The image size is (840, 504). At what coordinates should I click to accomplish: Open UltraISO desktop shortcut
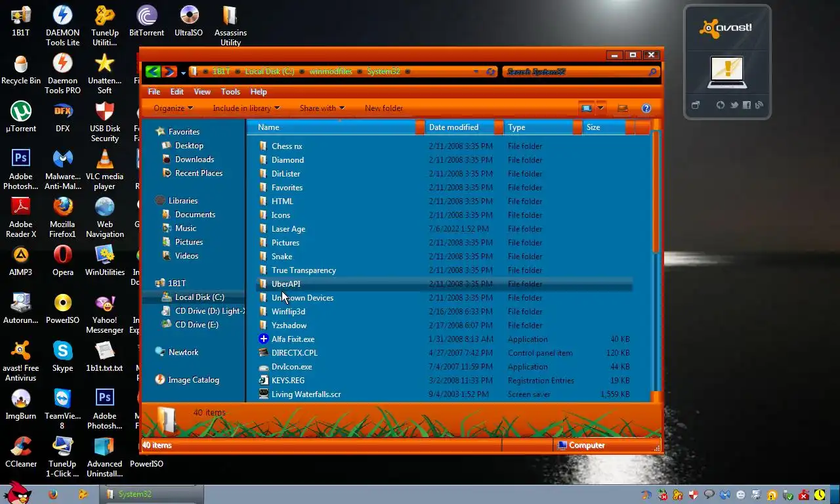point(188,22)
